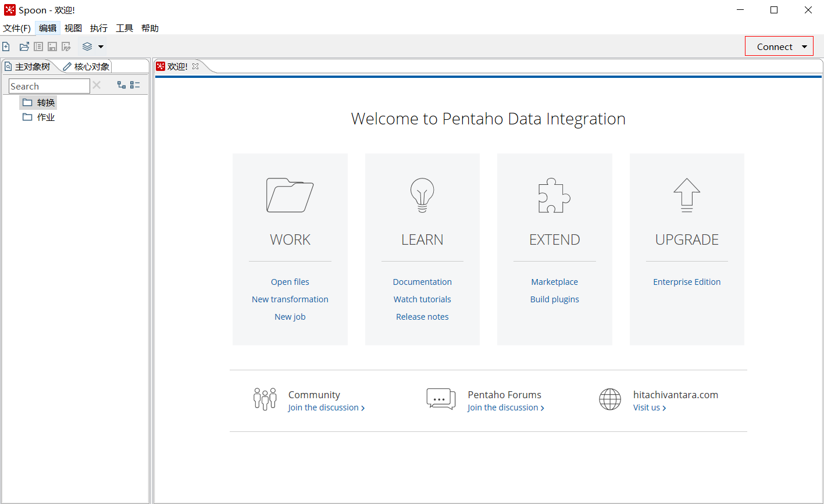Open the 工具 menu
Screen dimensions: 824x504
click(124, 28)
